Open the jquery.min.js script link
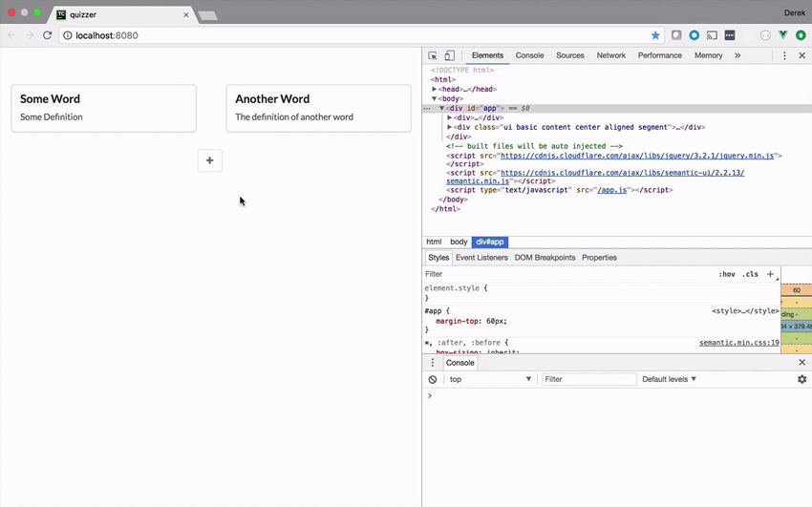 pyautogui.click(x=637, y=156)
